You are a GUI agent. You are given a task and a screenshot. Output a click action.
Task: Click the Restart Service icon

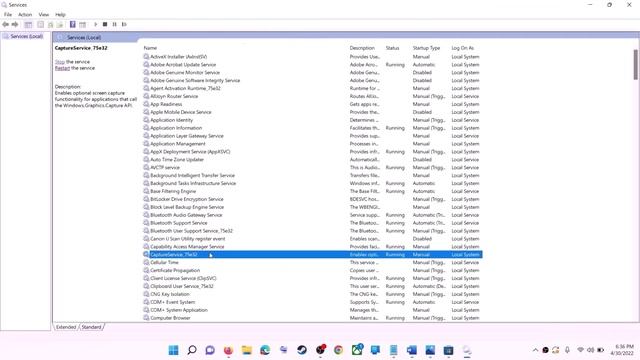pos(124,24)
